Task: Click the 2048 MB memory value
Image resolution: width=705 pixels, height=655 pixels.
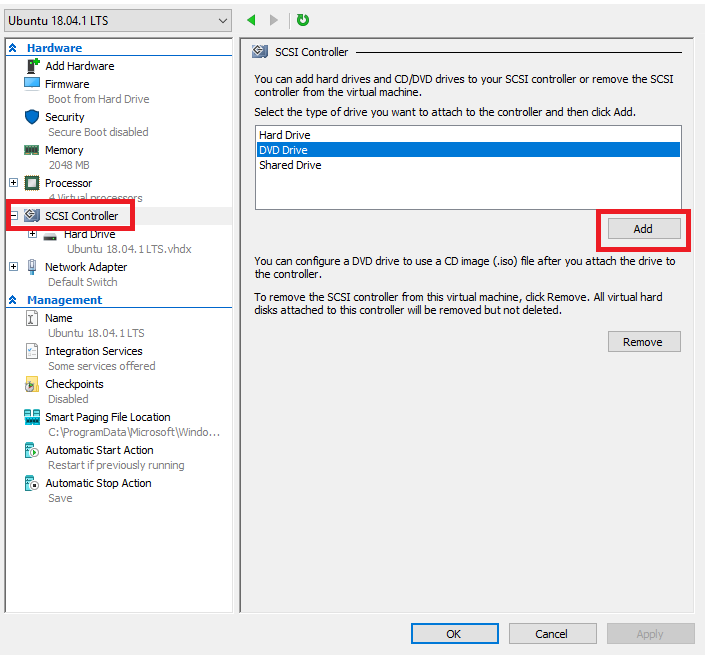Action: coord(69,165)
